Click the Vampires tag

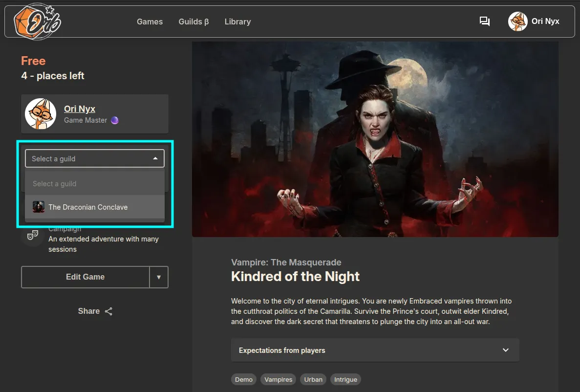click(278, 379)
